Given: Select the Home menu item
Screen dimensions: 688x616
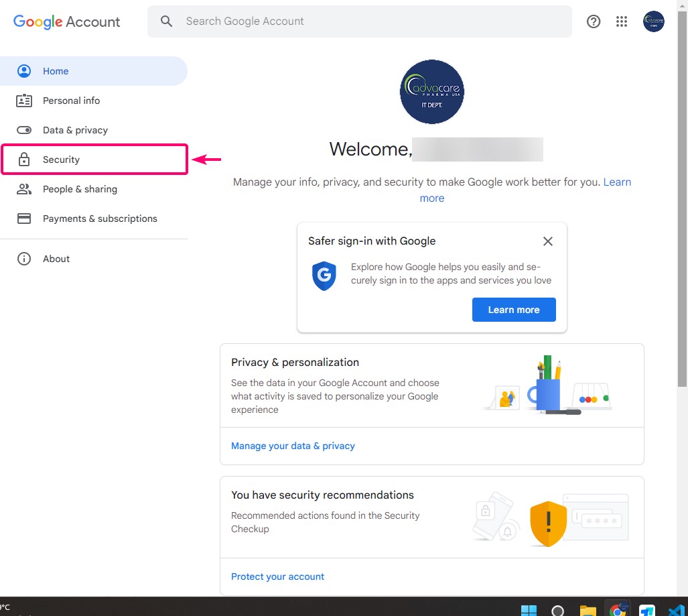Looking at the screenshot, I should pos(94,71).
